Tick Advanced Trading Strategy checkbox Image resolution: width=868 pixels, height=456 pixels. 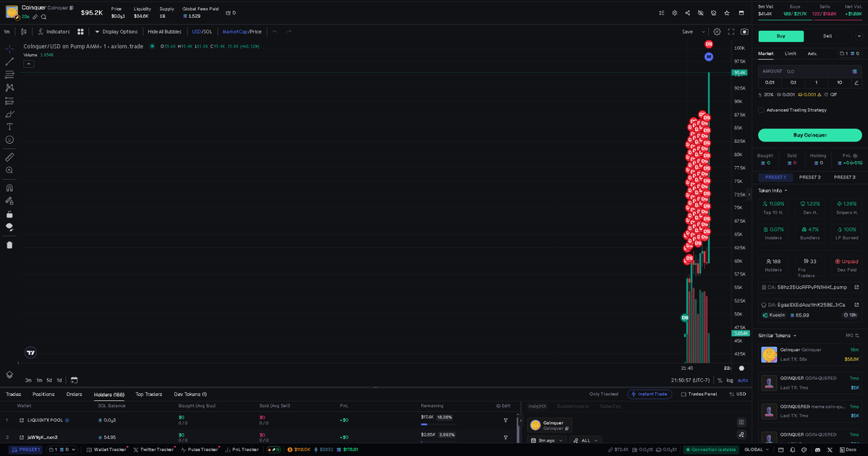(761, 110)
